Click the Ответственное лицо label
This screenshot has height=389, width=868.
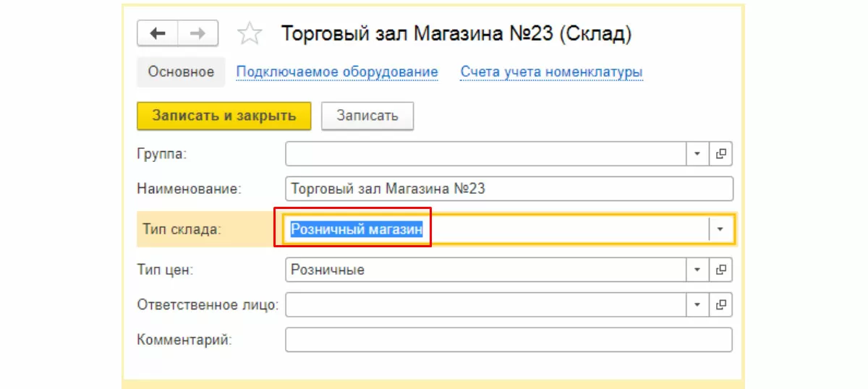pos(208,304)
